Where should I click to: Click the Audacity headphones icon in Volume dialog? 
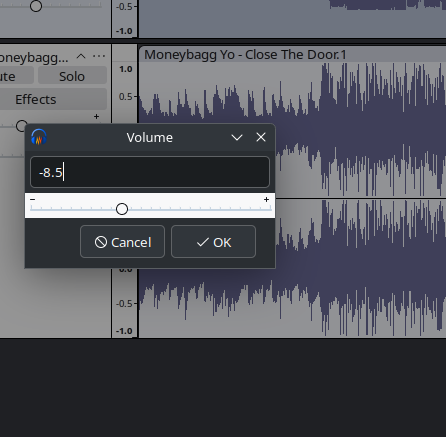(x=39, y=137)
